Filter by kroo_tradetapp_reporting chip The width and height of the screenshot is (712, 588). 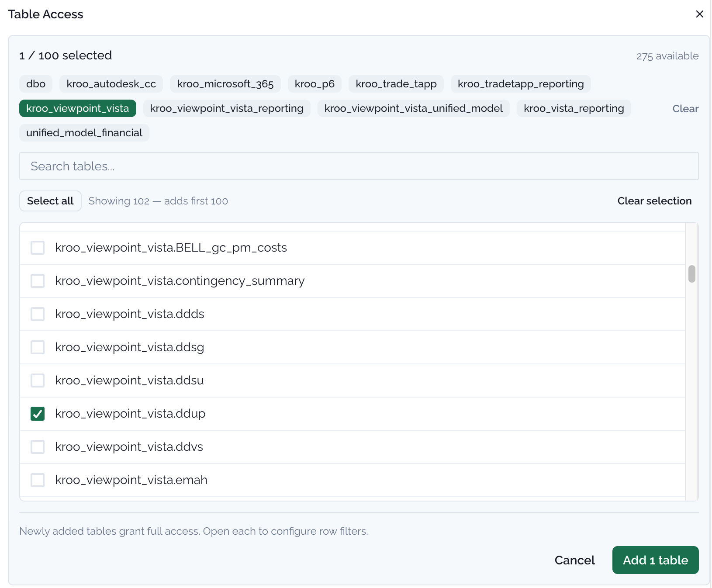[521, 84]
